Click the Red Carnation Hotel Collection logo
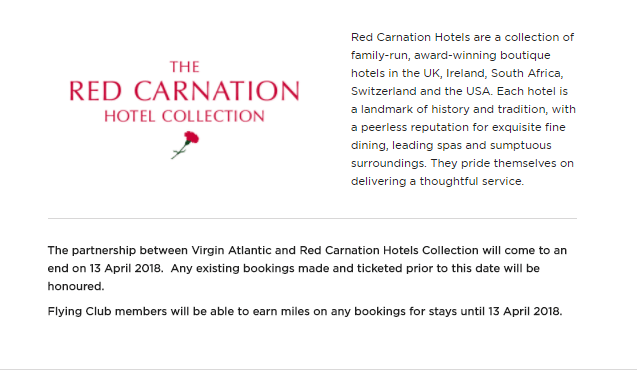The image size is (637, 374). point(184,110)
